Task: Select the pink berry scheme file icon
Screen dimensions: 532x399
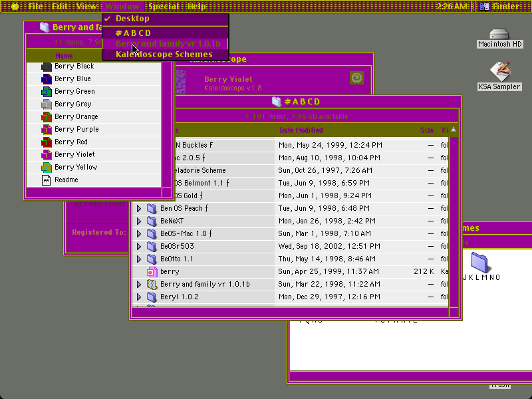Action: (x=152, y=272)
